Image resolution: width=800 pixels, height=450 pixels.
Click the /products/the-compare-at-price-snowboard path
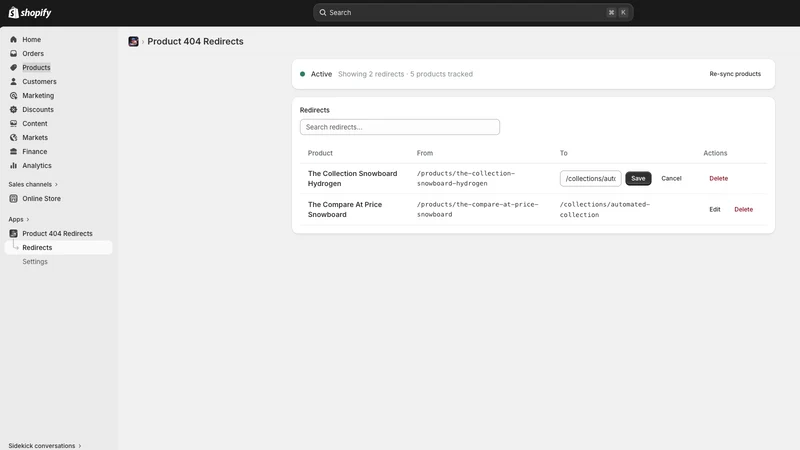pyautogui.click(x=478, y=209)
